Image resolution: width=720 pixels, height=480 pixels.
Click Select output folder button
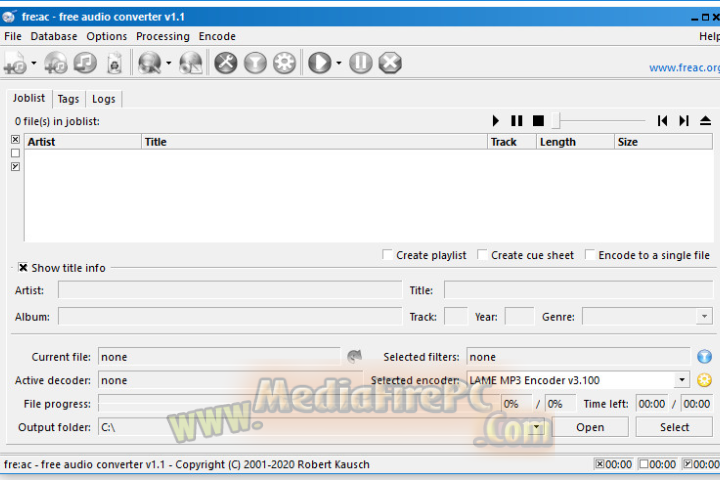tap(675, 427)
